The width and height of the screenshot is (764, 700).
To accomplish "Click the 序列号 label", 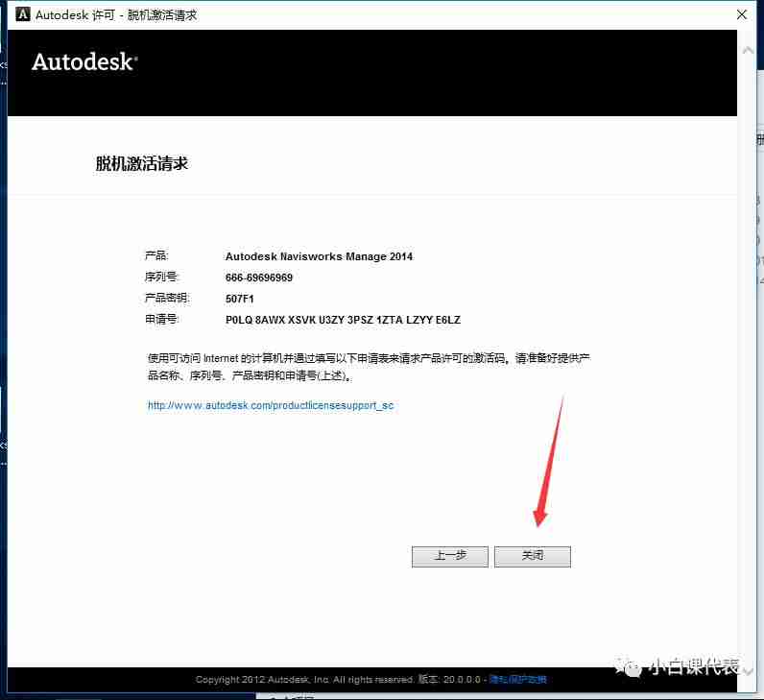I will coord(162,278).
